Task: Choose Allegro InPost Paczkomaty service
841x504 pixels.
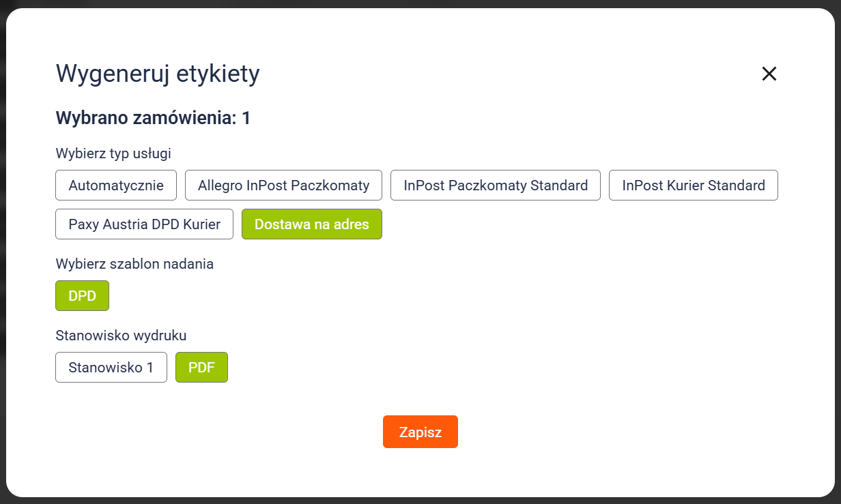Action: (x=283, y=186)
